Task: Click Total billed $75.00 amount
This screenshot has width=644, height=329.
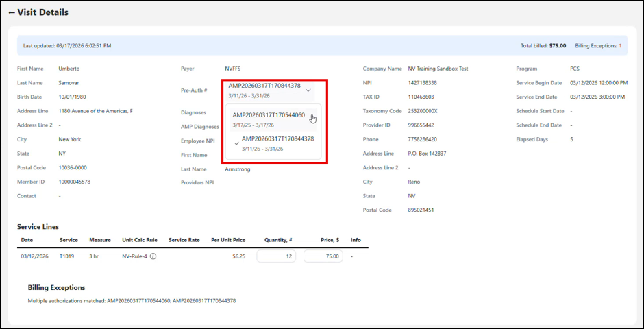Action: pyautogui.click(x=543, y=46)
